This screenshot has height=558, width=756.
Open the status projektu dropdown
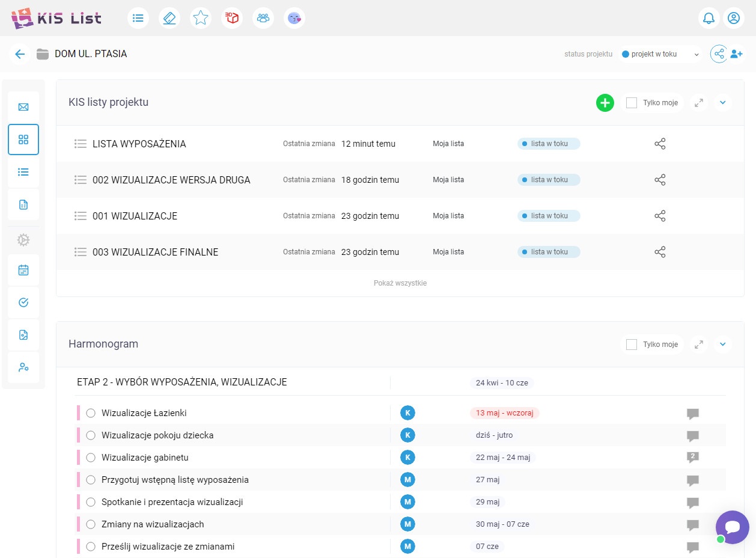point(660,54)
